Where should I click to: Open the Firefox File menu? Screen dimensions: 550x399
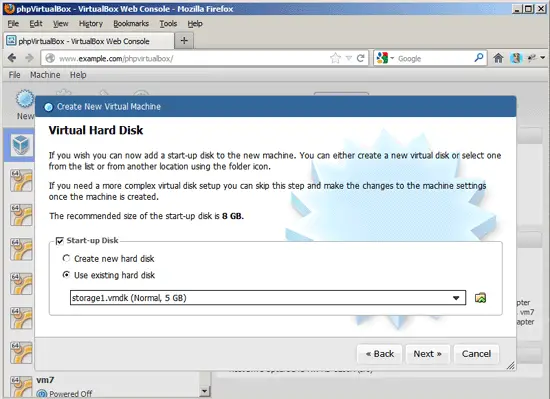coord(13,23)
